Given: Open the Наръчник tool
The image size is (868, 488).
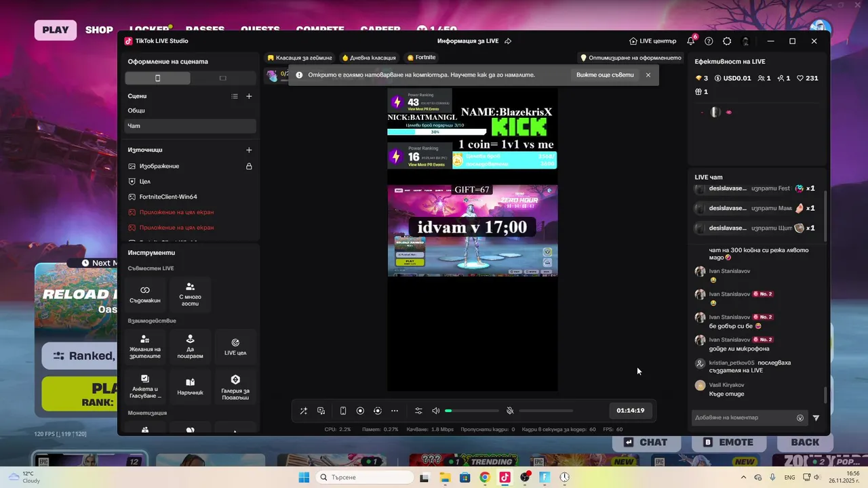Looking at the screenshot, I should coord(190,386).
